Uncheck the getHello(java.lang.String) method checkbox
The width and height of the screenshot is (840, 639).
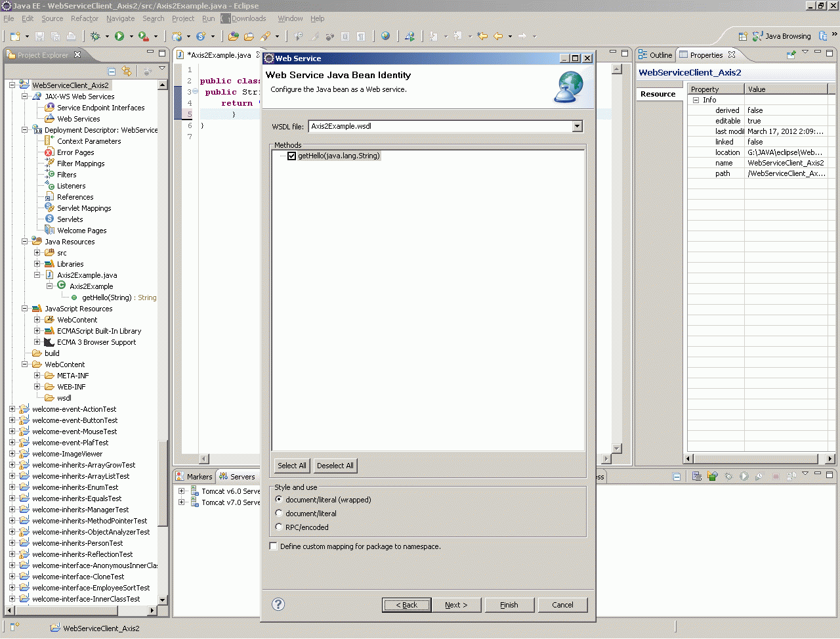tap(292, 156)
